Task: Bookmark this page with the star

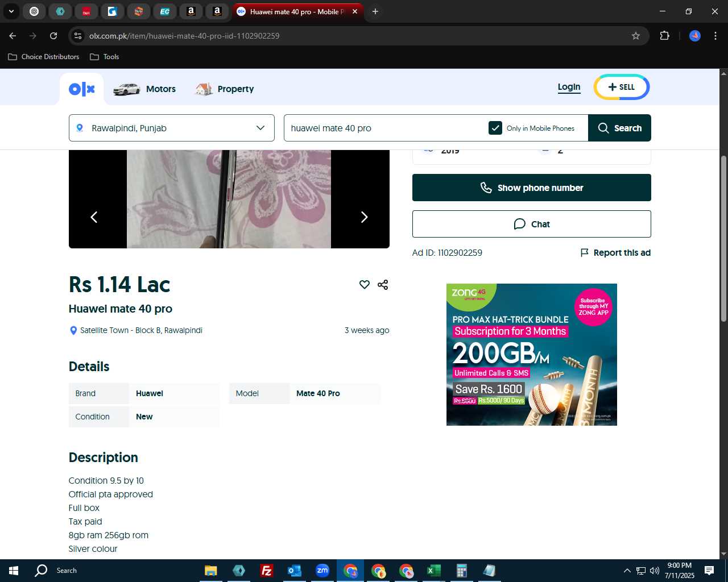Action: point(636,36)
